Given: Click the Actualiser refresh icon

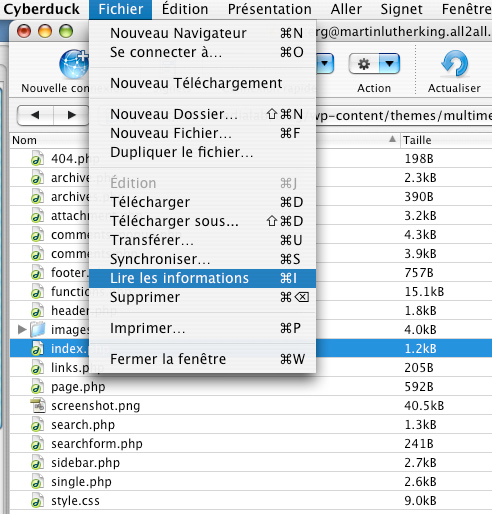Looking at the screenshot, I should pos(455,64).
